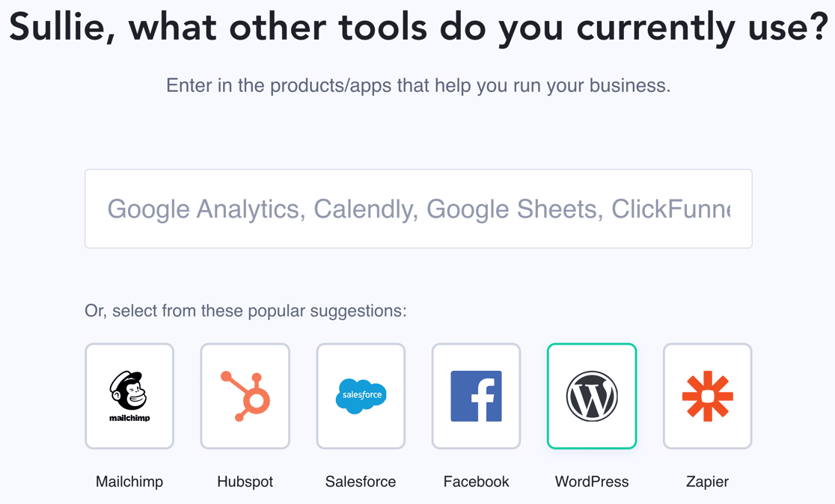This screenshot has width=835, height=504.
Task: Click the 'Hubspot' text label
Action: (x=245, y=482)
